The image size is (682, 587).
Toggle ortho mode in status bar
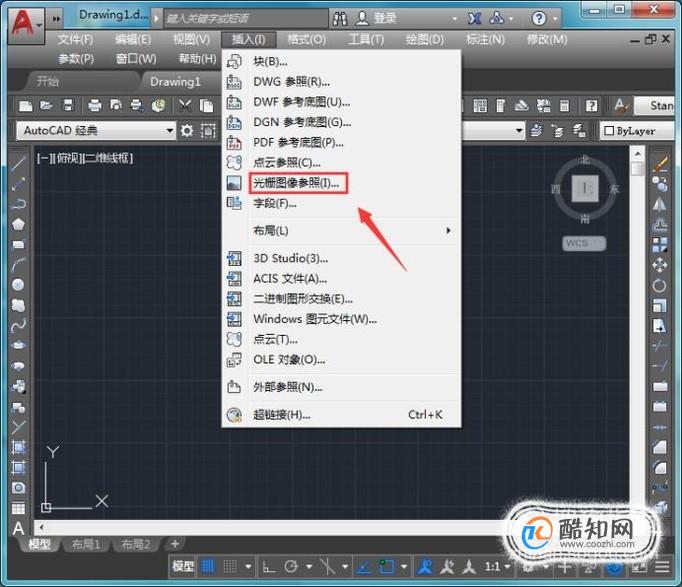coord(269,567)
